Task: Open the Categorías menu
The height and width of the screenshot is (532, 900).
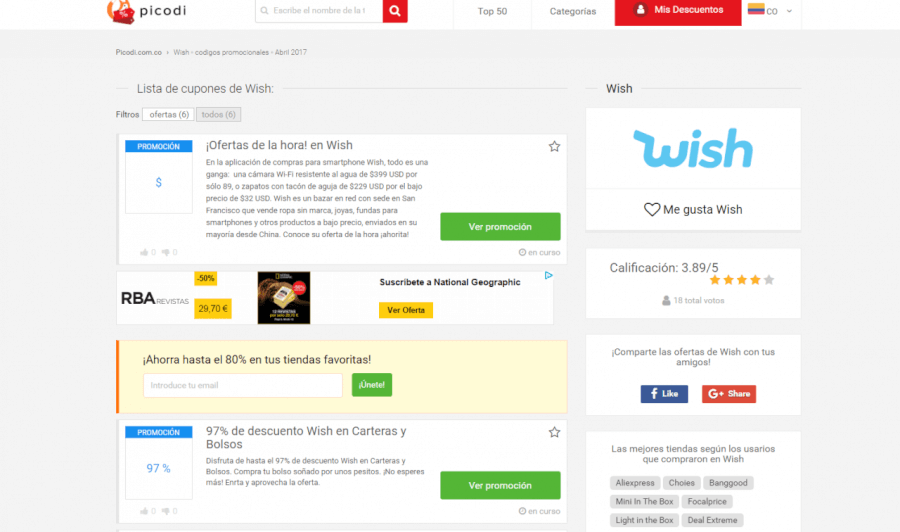Action: click(x=573, y=11)
